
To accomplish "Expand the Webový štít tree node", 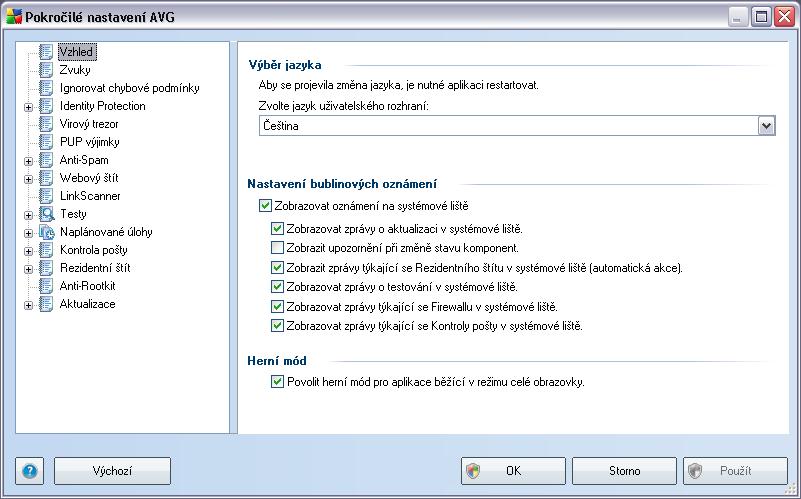I will click(x=29, y=179).
